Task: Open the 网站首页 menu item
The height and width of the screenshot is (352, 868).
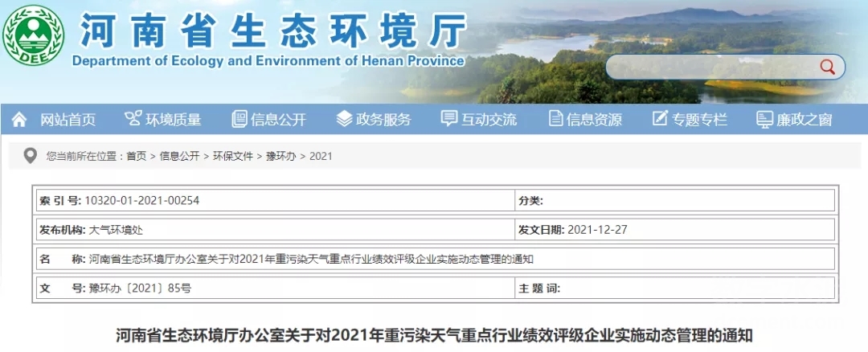Action: pyautogui.click(x=68, y=119)
